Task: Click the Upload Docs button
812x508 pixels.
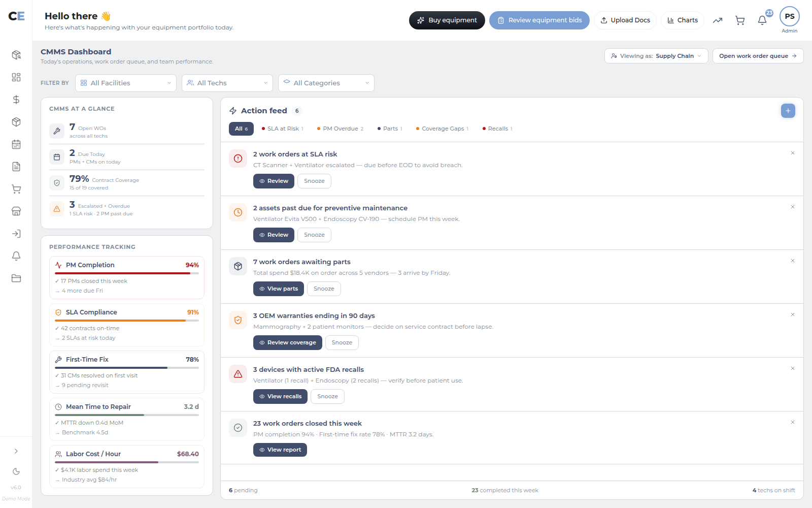Action: tap(625, 20)
